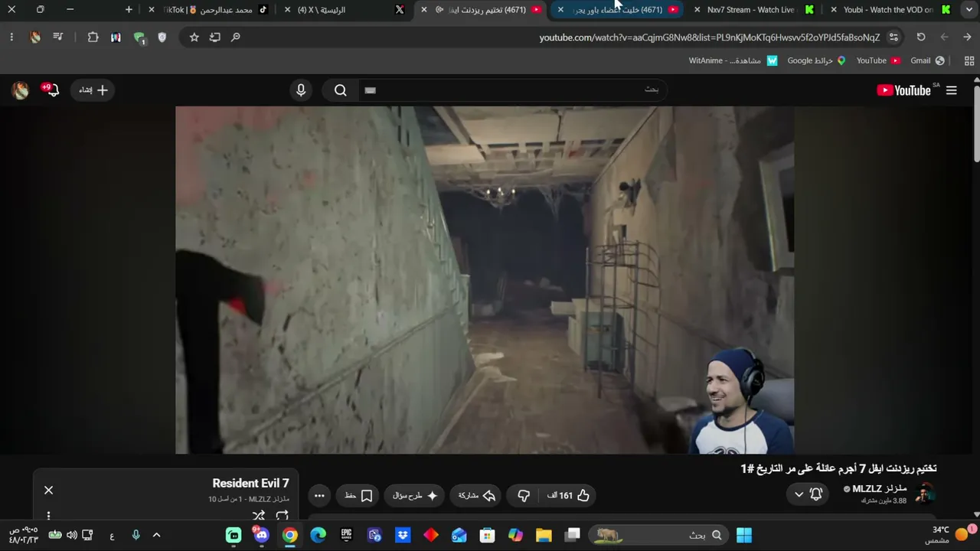Click the YouTube search magnifier button
This screenshot has width=980, height=551.
(x=341, y=90)
